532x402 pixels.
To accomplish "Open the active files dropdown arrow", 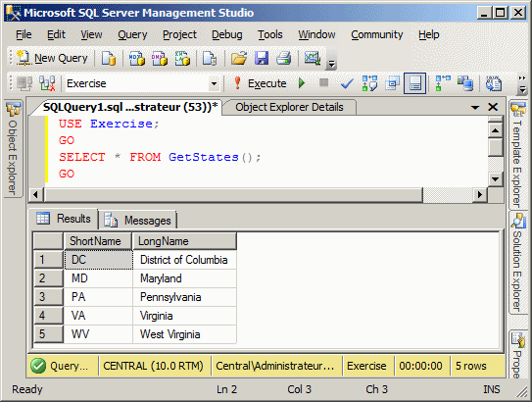I will tap(475, 108).
